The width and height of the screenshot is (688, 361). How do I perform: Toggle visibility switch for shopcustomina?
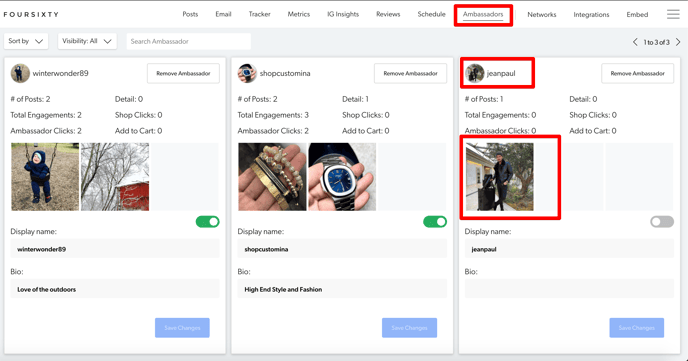(x=435, y=222)
